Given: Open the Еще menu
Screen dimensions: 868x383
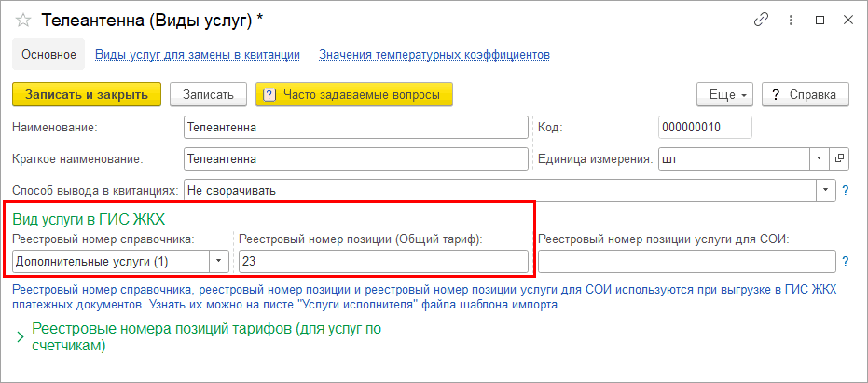Looking at the screenshot, I should (x=724, y=95).
